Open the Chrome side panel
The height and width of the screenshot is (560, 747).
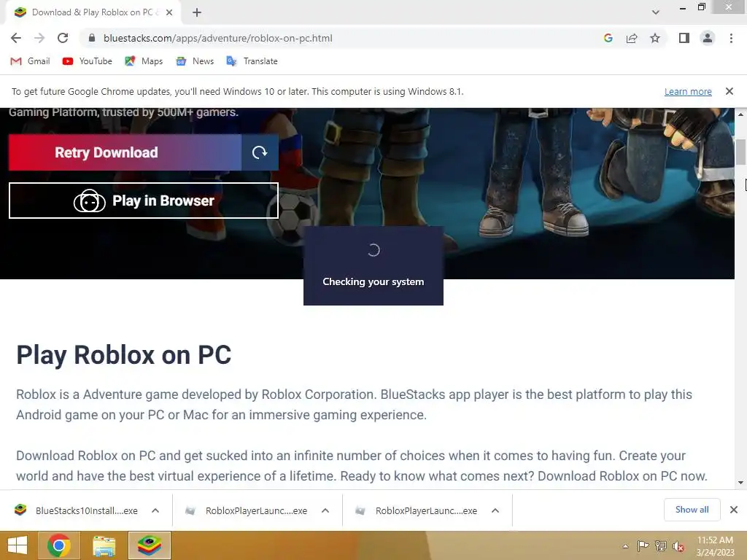pos(684,38)
